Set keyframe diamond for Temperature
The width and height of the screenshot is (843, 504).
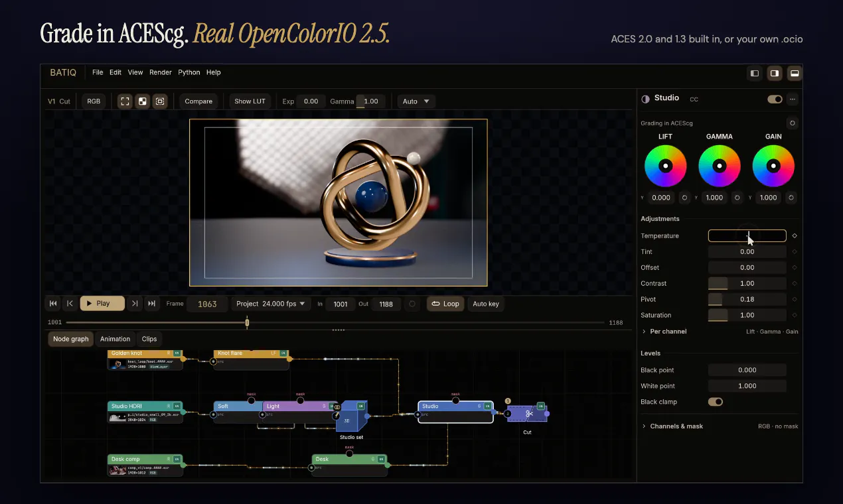tap(795, 236)
